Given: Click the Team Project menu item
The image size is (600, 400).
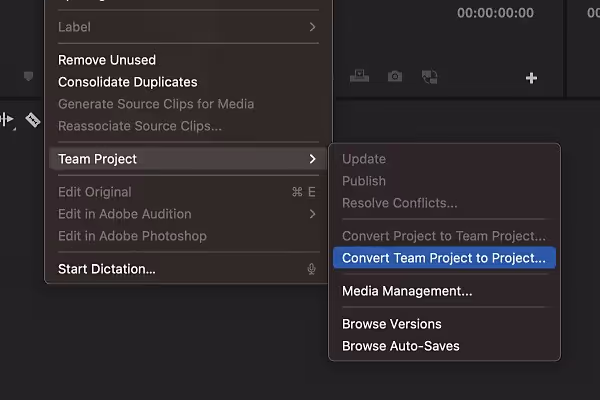Looking at the screenshot, I should pyautogui.click(x=188, y=159).
